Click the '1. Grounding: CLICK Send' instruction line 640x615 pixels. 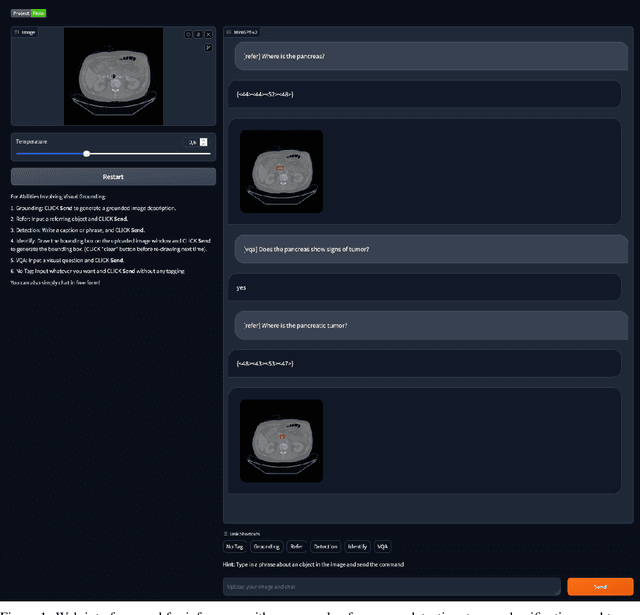[x=93, y=208]
